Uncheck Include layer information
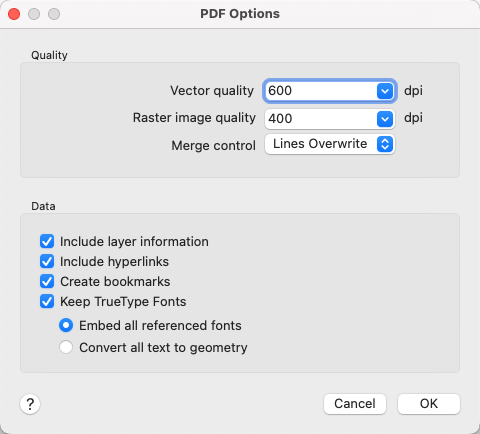The image size is (480, 434). [47, 241]
